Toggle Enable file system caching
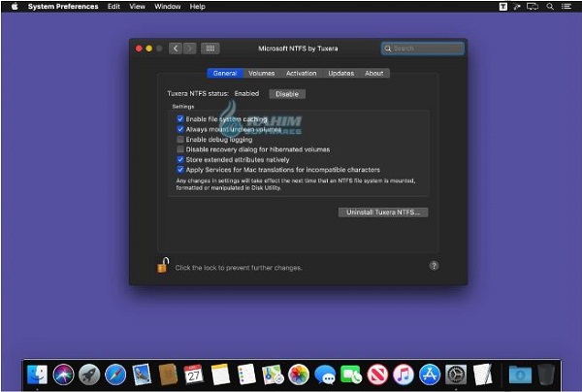The height and width of the screenshot is (392, 582). click(x=180, y=118)
